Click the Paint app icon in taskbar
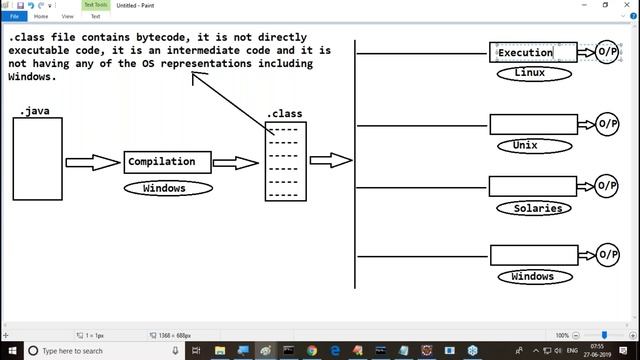640x360 pixels. (x=266, y=351)
